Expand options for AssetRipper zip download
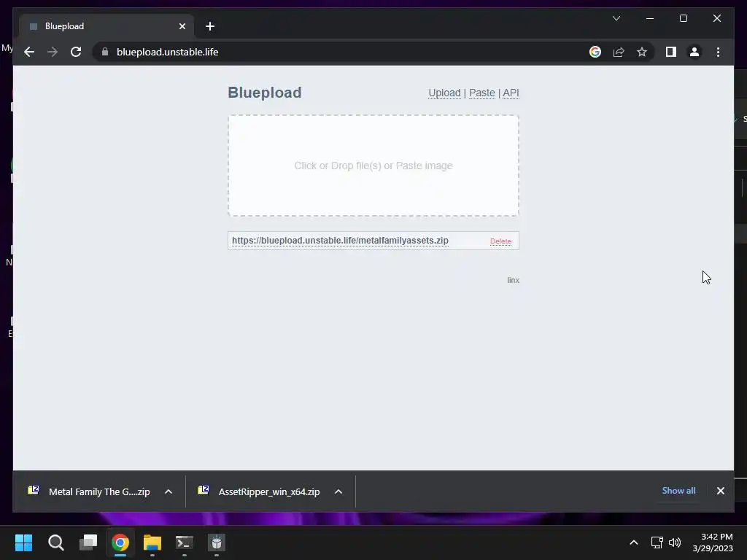Viewport: 747px width, 560px height. (x=338, y=491)
